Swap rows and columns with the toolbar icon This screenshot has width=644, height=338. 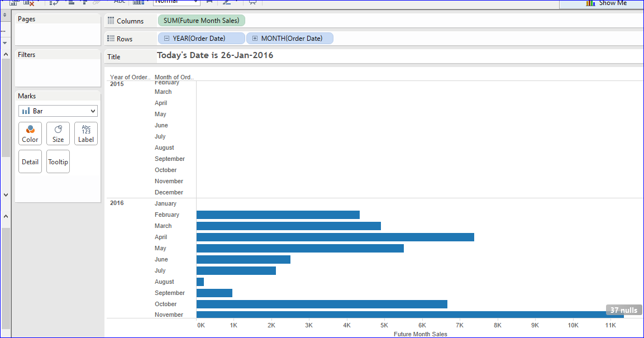[55, 3]
